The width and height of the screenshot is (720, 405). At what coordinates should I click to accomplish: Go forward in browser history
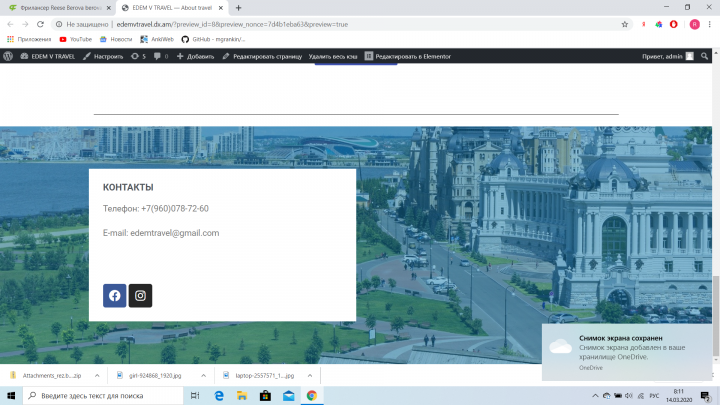click(x=25, y=24)
